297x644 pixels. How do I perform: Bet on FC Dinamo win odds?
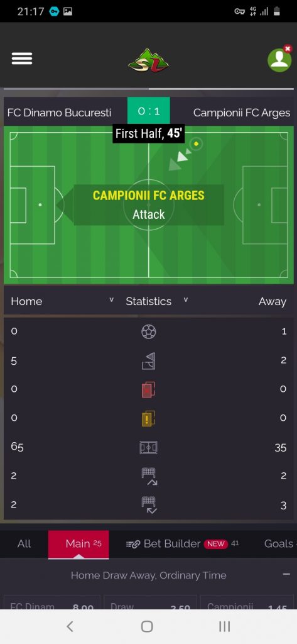tap(52, 602)
